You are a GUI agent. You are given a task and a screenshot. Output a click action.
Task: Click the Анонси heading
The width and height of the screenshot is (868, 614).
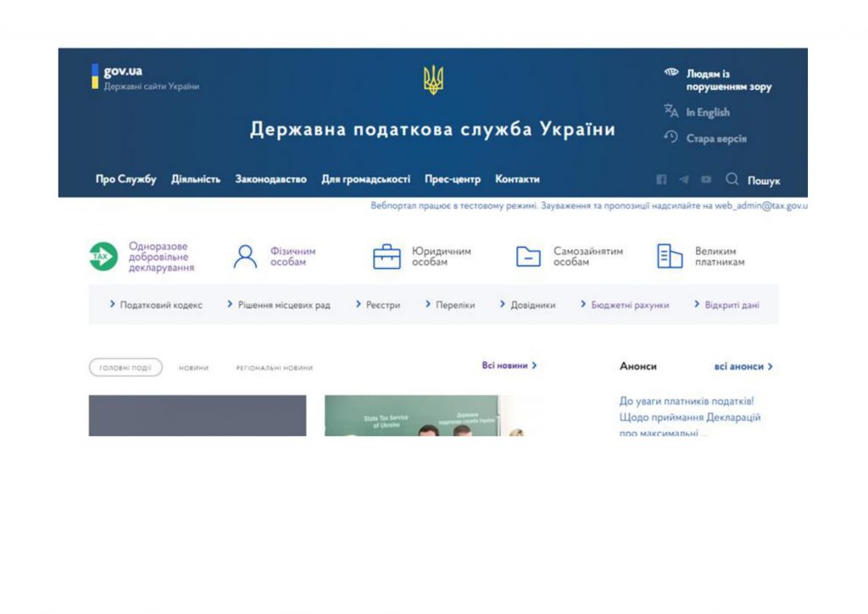(637, 366)
